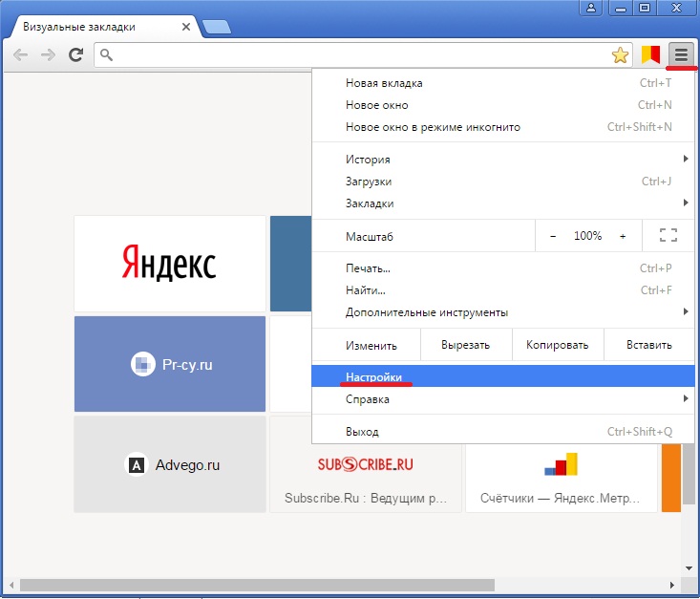
Task: Click the hamburger menu icon
Action: (x=680, y=54)
